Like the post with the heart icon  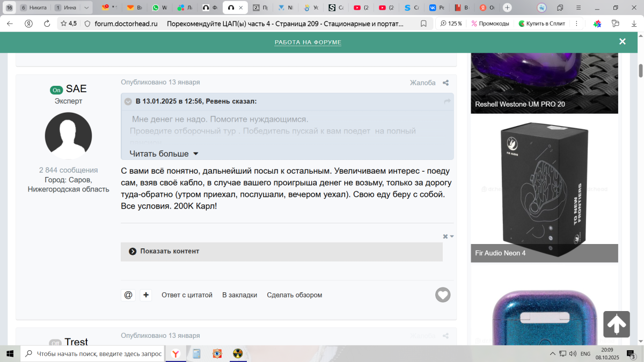pyautogui.click(x=443, y=294)
